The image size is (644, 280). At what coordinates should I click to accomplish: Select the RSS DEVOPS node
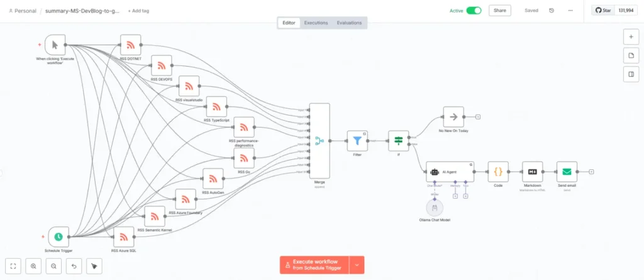162,65
